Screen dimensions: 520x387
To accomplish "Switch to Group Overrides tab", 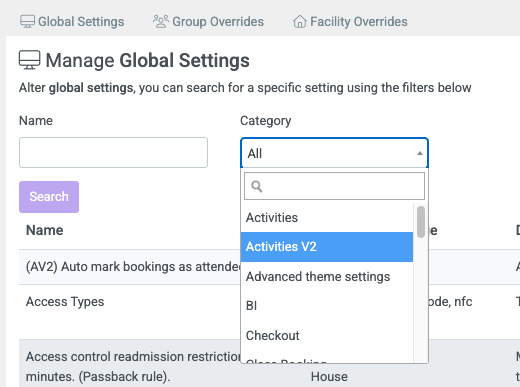I will [x=208, y=22].
